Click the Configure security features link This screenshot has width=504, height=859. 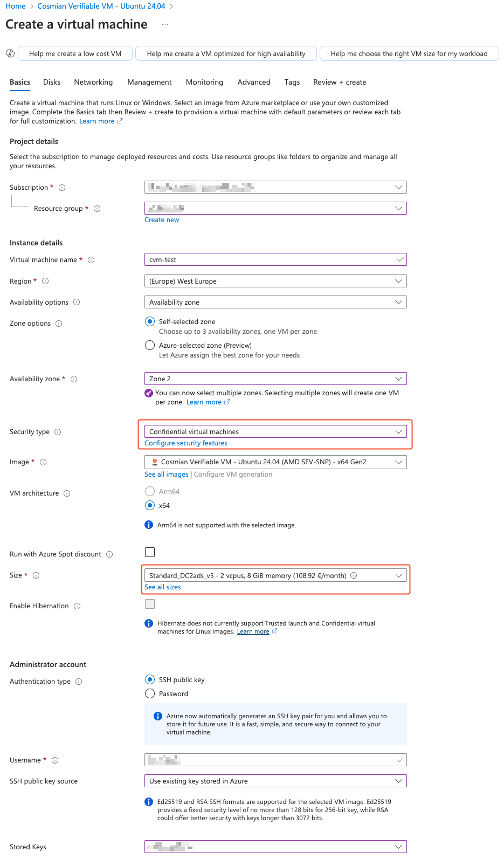point(186,443)
